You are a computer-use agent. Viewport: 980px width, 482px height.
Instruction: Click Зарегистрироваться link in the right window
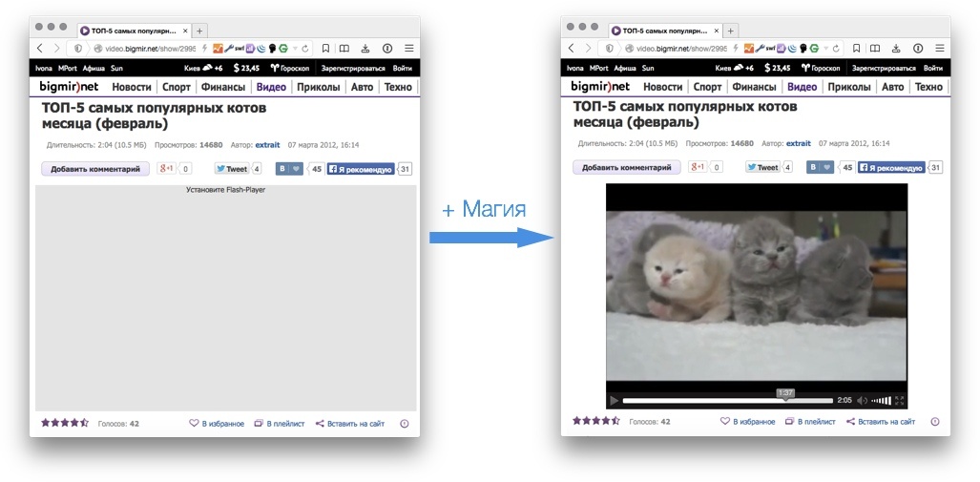click(884, 68)
